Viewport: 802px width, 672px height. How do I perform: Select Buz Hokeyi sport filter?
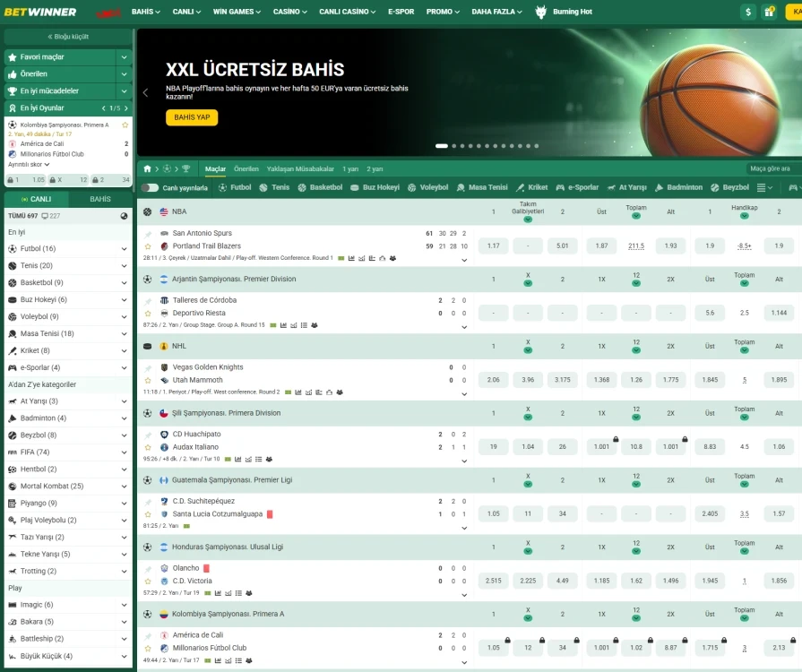tap(375, 187)
